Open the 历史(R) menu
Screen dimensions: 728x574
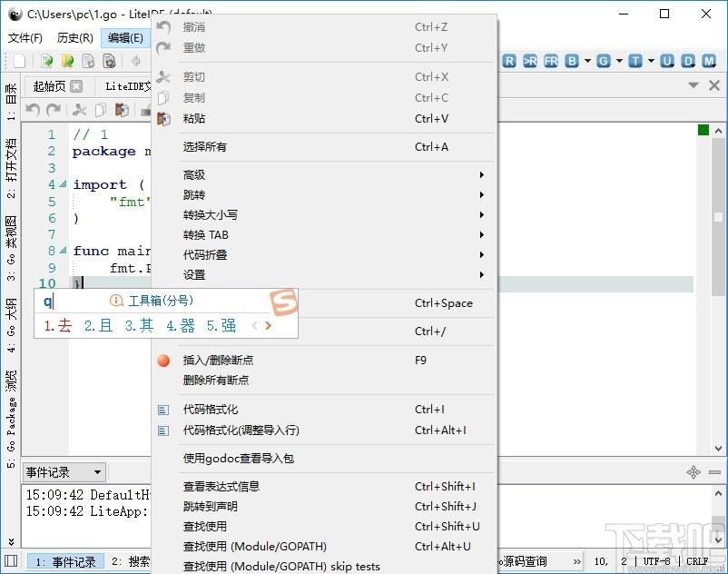click(x=74, y=37)
